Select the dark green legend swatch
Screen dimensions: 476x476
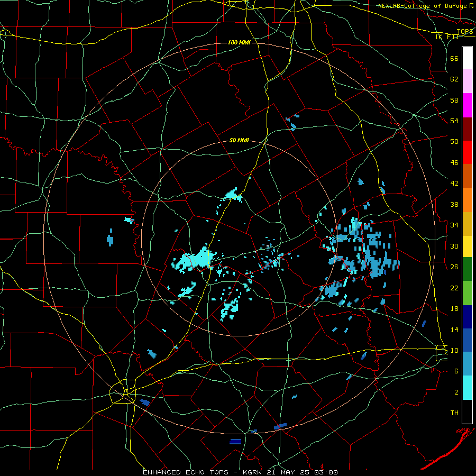pos(467,269)
